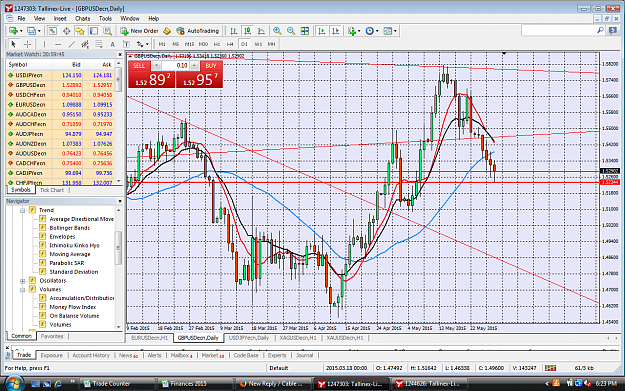Open the Account History terminal tab
Image resolution: width=625 pixels, height=391 pixels.
tap(91, 355)
